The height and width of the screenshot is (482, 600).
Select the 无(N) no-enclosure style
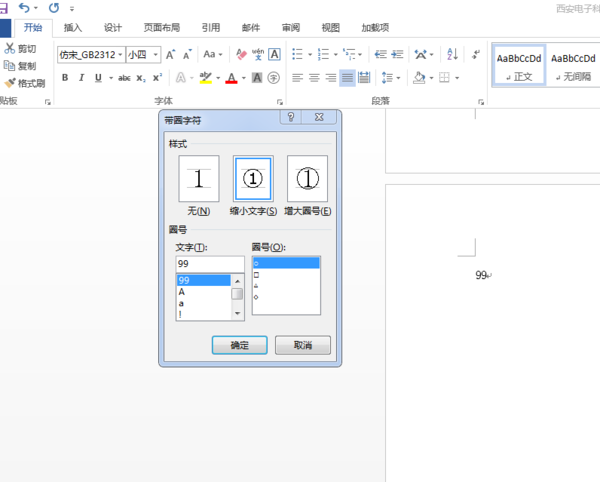[198, 180]
